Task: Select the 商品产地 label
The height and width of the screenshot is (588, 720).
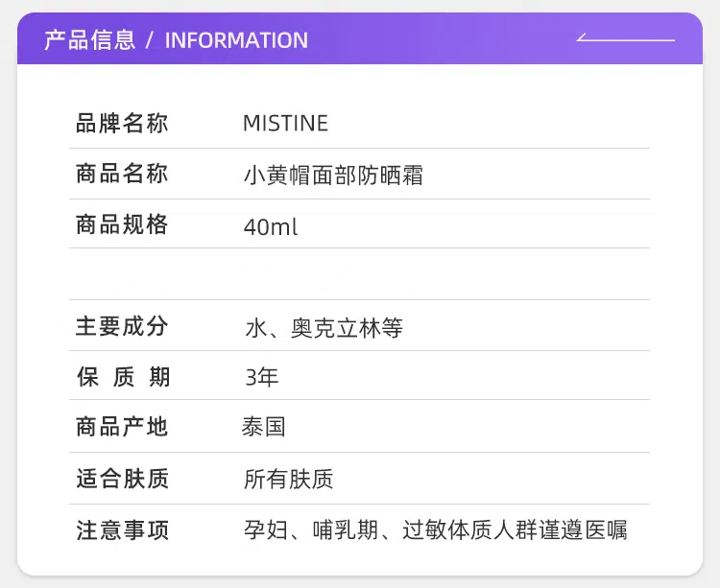Action: point(122,428)
